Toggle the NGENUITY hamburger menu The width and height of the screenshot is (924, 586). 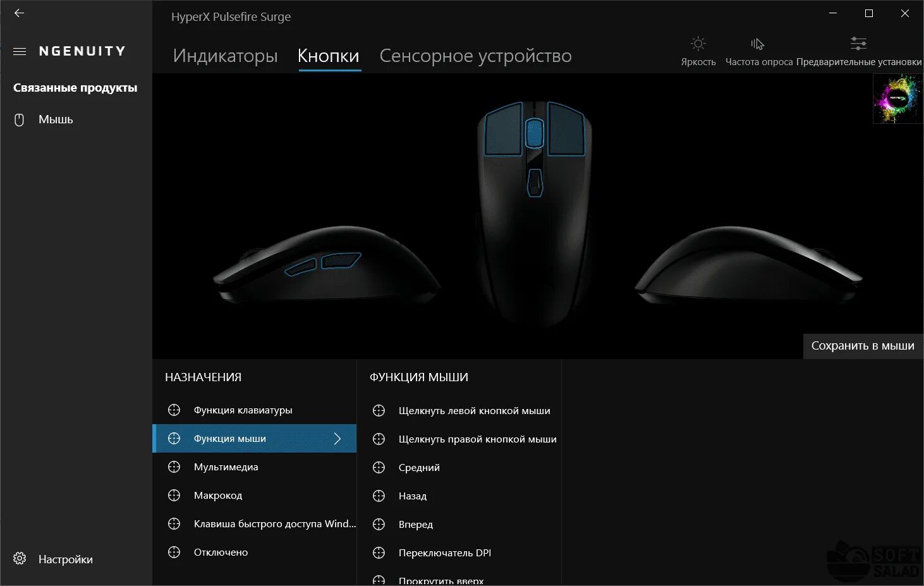click(x=20, y=51)
